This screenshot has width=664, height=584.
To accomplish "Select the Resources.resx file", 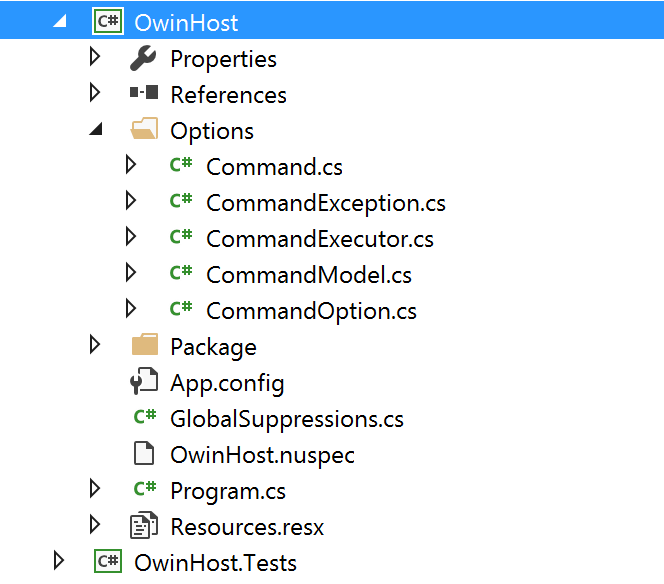I will pos(247,527).
